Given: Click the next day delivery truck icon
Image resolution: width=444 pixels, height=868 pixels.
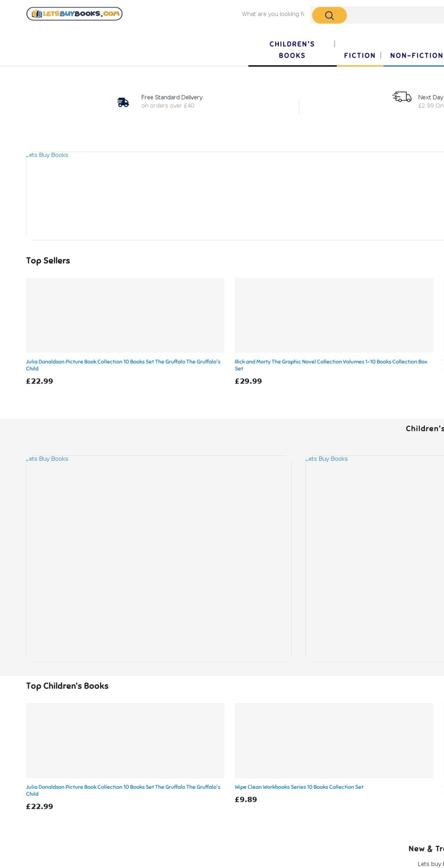Looking at the screenshot, I should [402, 97].
